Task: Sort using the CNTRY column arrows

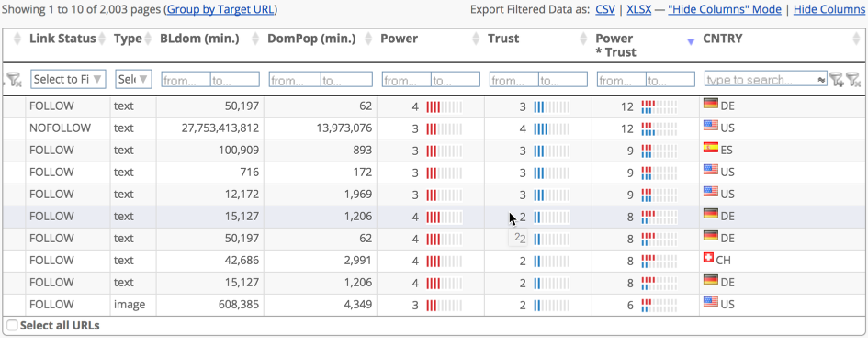Action: click(x=856, y=39)
